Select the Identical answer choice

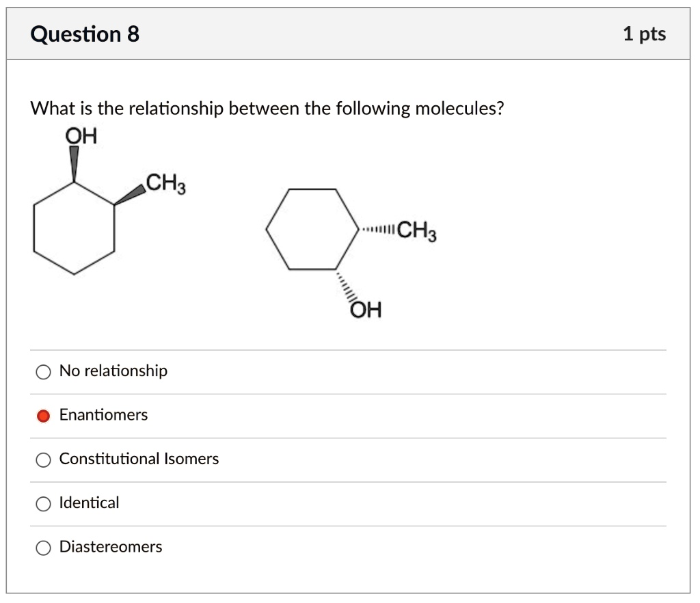click(43, 503)
